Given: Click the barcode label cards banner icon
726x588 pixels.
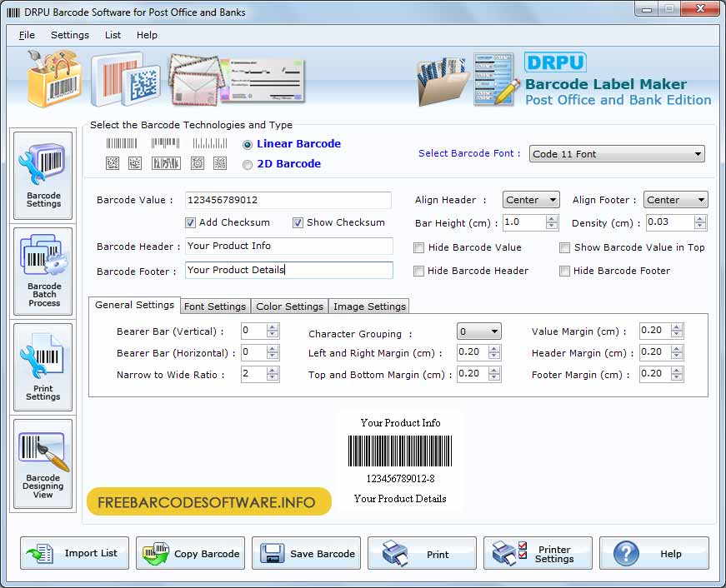Looking at the screenshot, I should 126,80.
